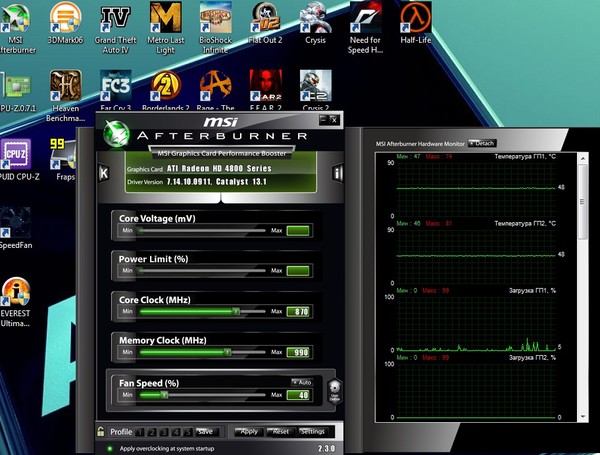Click the hardware monitor scroll up arrow
Image resolution: width=600 pixels, height=455 pixels.
pyautogui.click(x=583, y=158)
